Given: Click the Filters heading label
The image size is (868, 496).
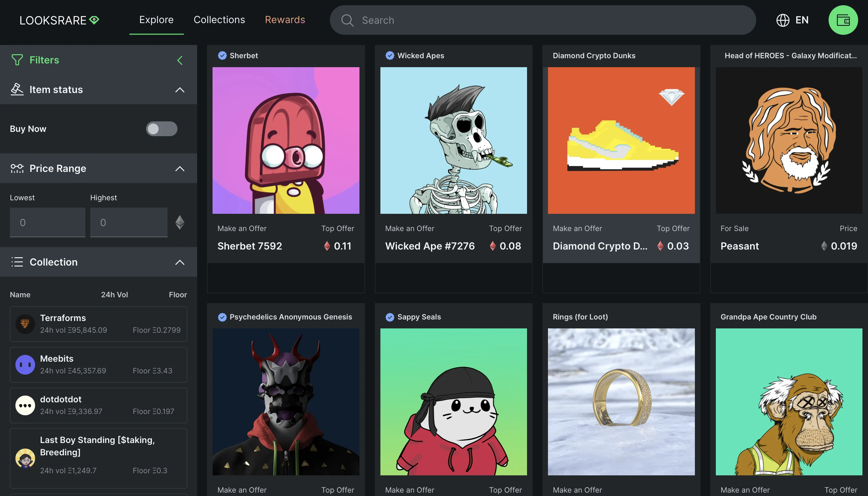Looking at the screenshot, I should tap(44, 60).
